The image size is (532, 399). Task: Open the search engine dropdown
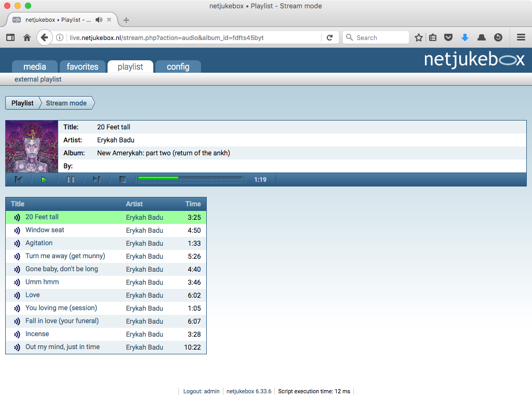pos(349,37)
